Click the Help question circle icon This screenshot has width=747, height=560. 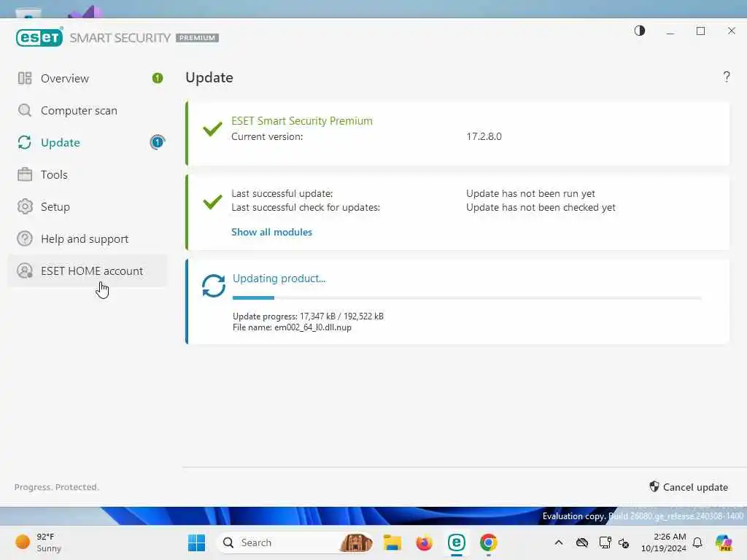click(25, 238)
